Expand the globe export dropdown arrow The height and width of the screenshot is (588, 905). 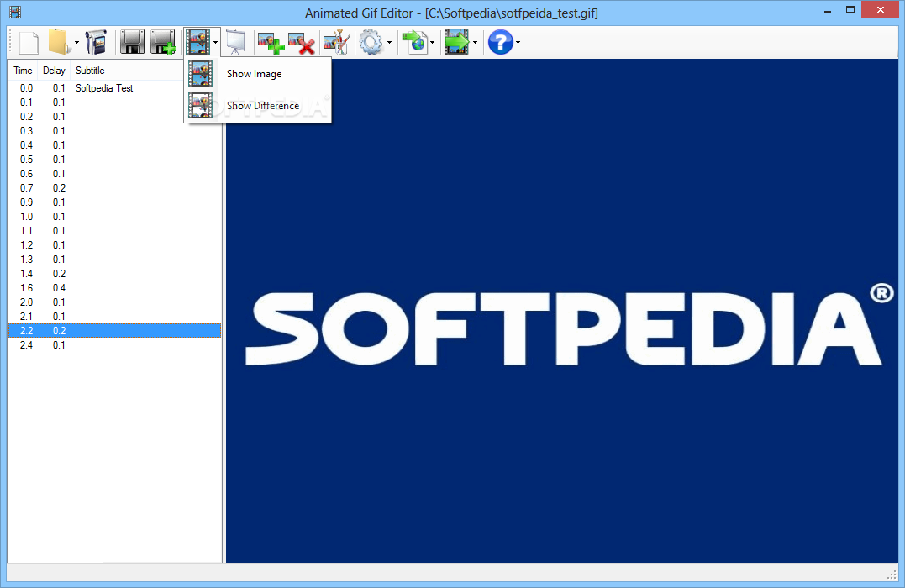432,43
